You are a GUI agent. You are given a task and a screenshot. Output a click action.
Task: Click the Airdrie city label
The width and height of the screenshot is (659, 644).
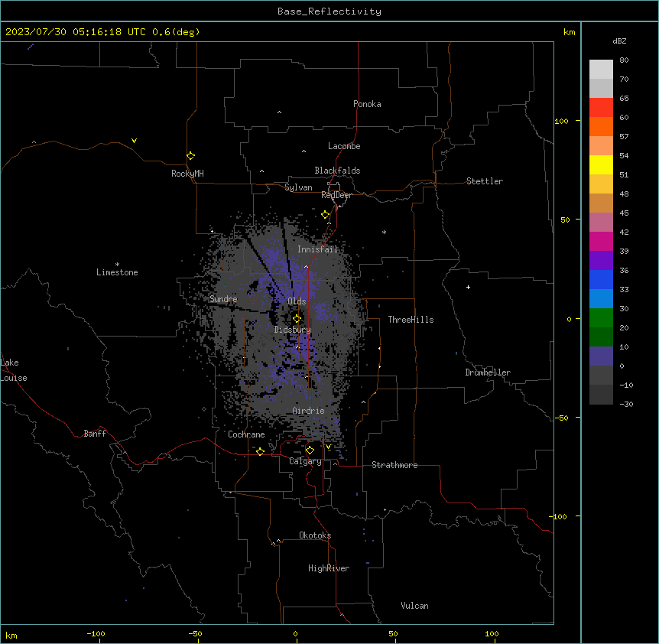pos(309,411)
